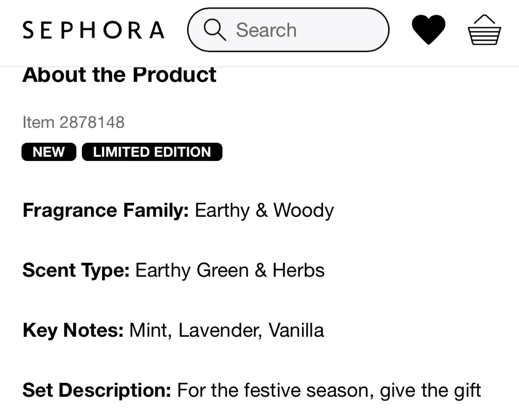The height and width of the screenshot is (420, 519).
Task: Click the Fragrance Family label
Action: coord(106,210)
